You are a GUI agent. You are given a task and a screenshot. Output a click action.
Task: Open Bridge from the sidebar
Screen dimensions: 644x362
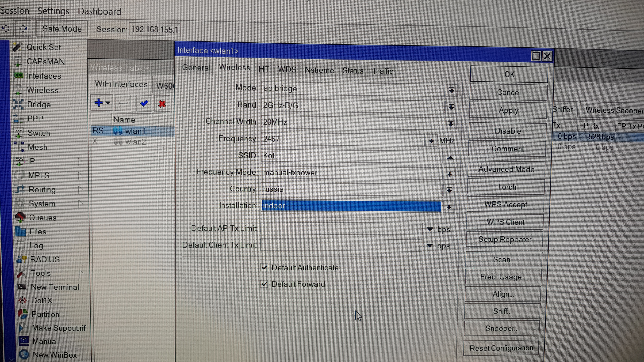39,104
